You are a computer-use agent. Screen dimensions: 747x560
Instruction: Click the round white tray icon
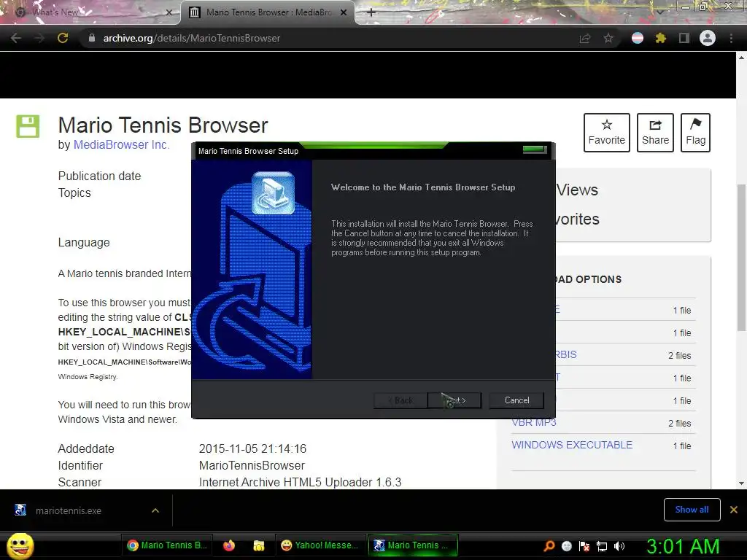(x=567, y=546)
